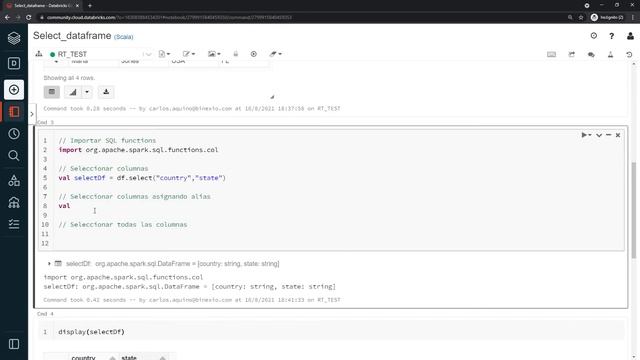Switch results to the bar chart view
The width and height of the screenshot is (640, 360).
[x=73, y=92]
